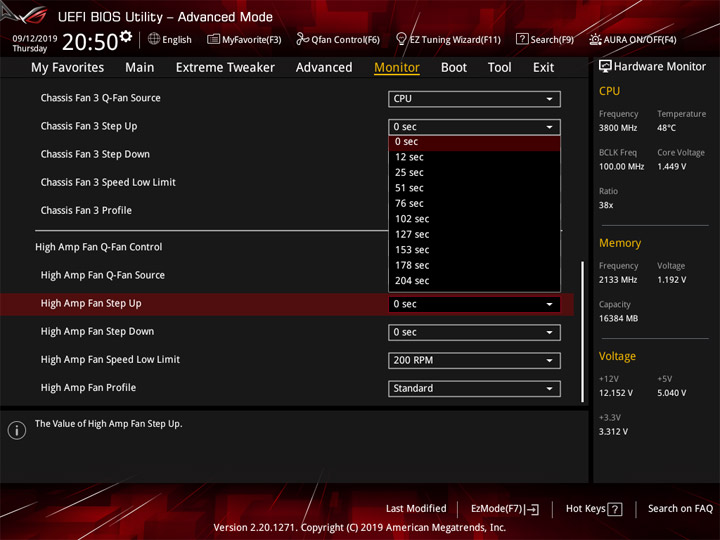Click the Hardware Monitor screen icon
Screen dimensions: 720x540
click(605, 66)
